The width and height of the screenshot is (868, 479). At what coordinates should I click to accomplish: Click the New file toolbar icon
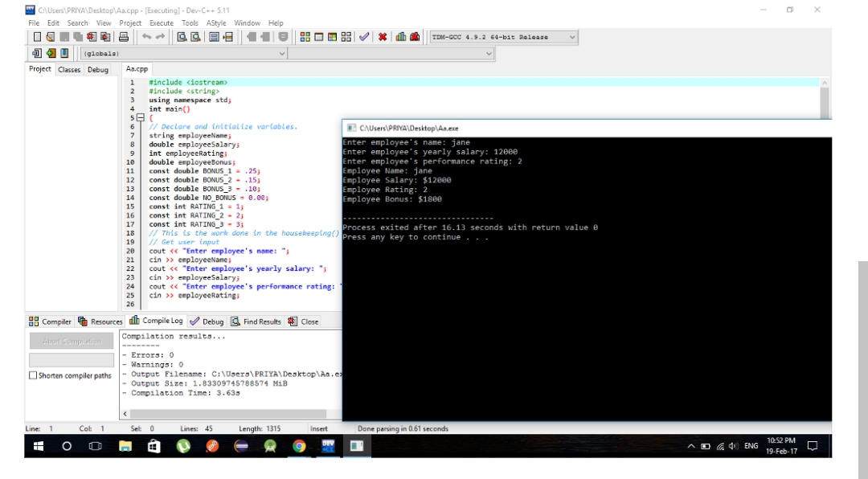(x=37, y=37)
